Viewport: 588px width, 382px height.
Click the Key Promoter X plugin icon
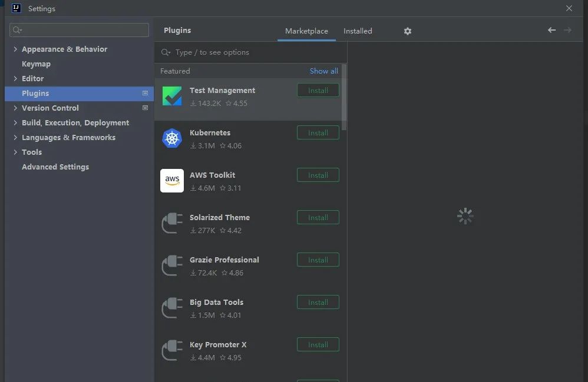click(172, 350)
